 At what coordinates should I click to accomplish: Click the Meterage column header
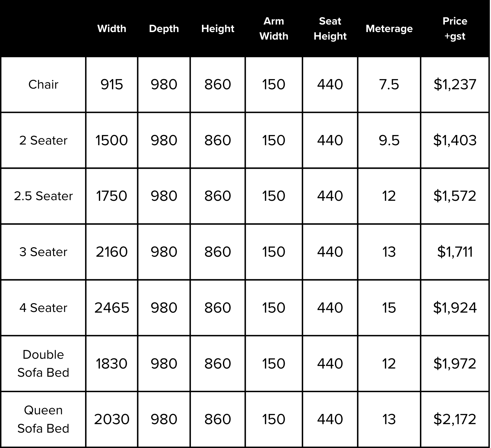point(389,29)
